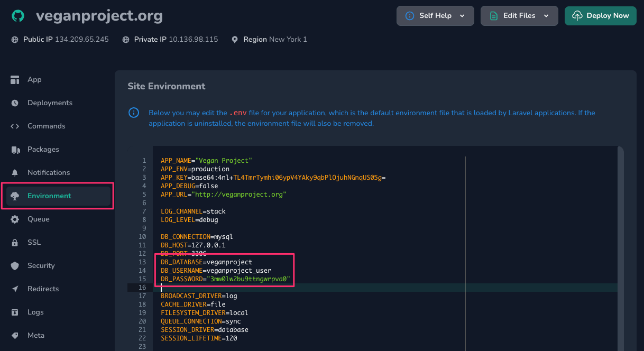This screenshot has height=351, width=644.
Task: Click the globe icon next to Public IP
Action: tap(13, 39)
